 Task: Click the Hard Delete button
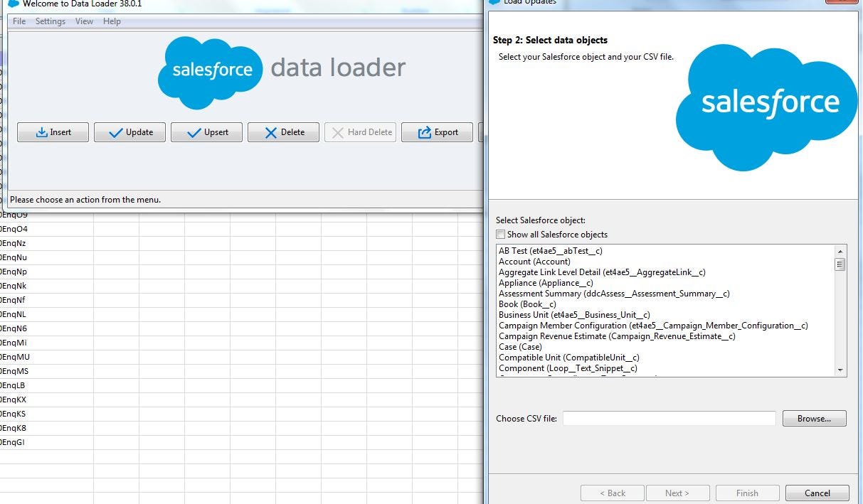coord(361,132)
